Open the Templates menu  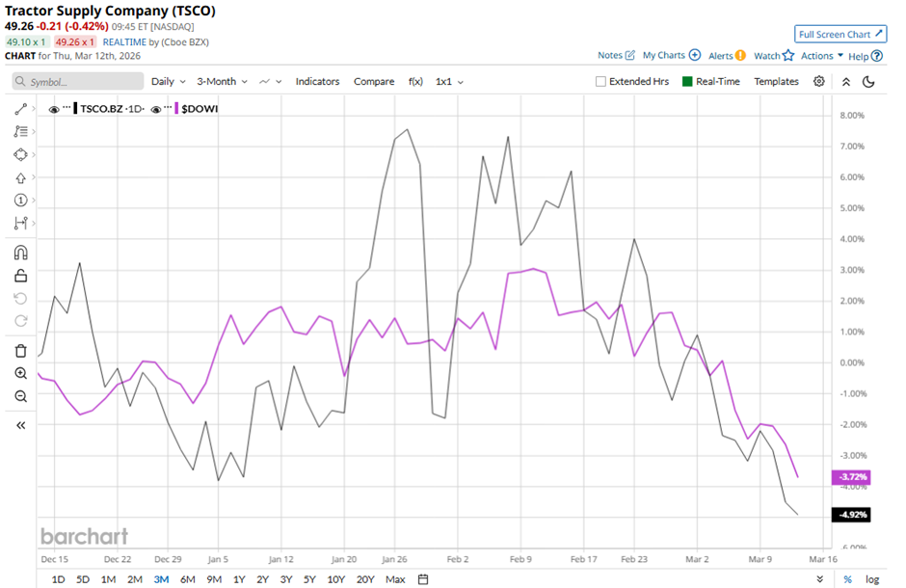776,81
